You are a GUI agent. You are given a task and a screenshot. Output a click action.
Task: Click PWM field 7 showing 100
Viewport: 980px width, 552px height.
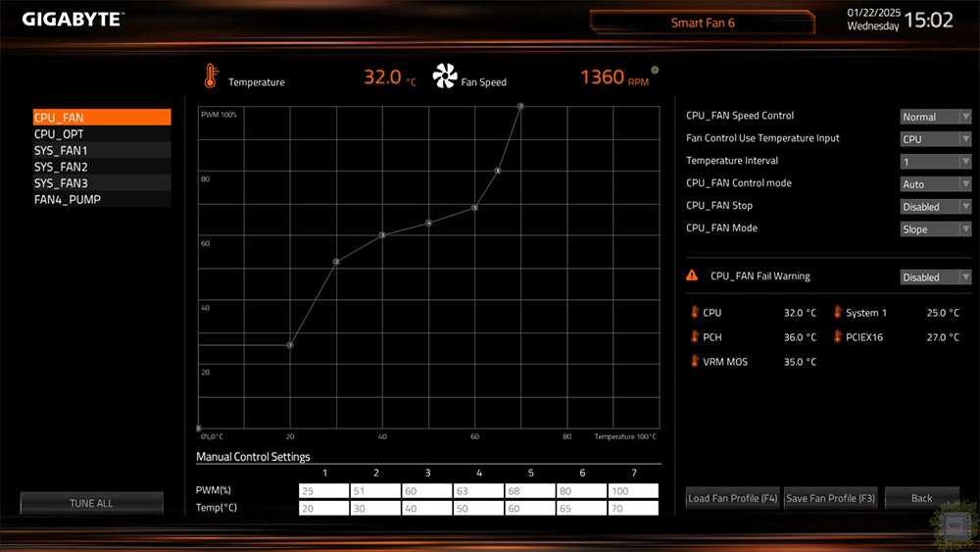(633, 491)
